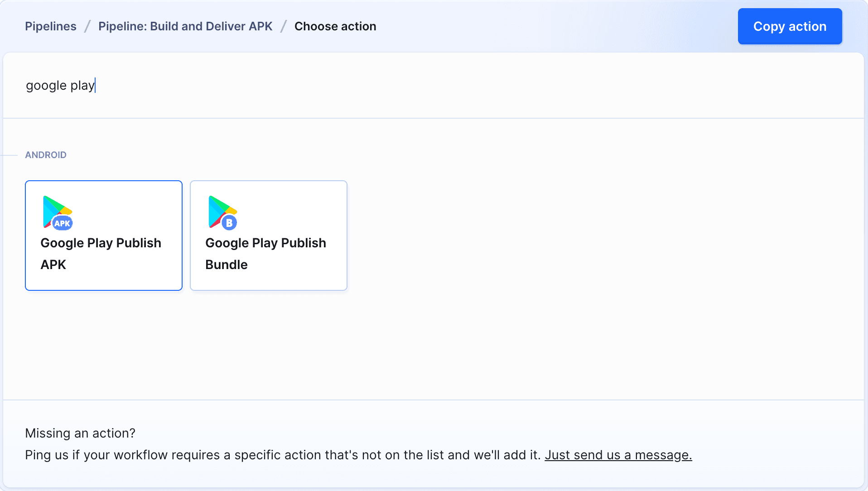Select the Choose action breadcrumb label
The image size is (868, 491).
[335, 26]
